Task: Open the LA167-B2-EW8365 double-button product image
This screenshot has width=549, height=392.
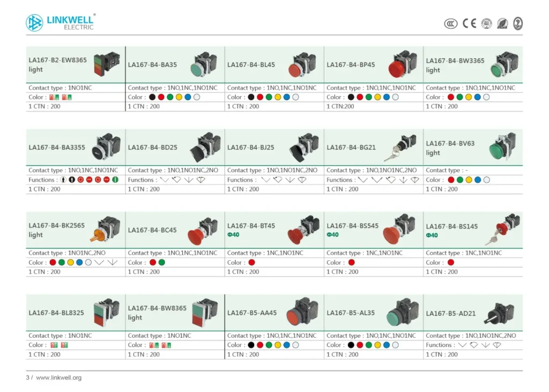Action: click(x=107, y=64)
